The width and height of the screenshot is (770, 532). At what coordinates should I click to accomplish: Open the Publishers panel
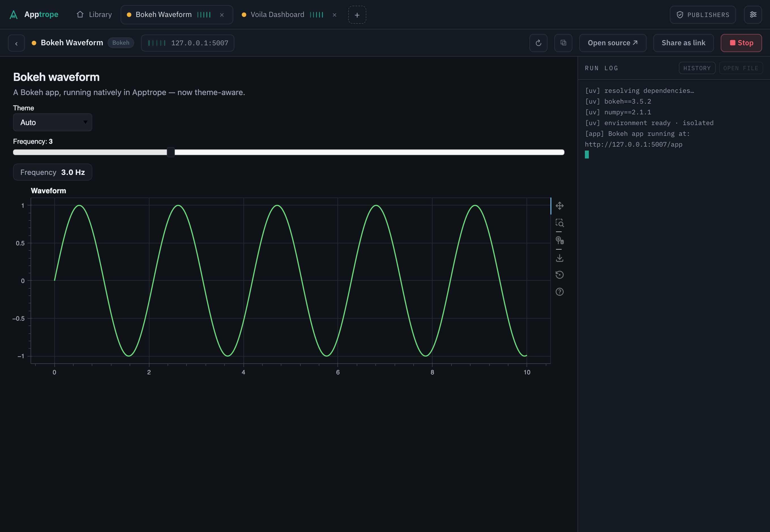point(703,15)
